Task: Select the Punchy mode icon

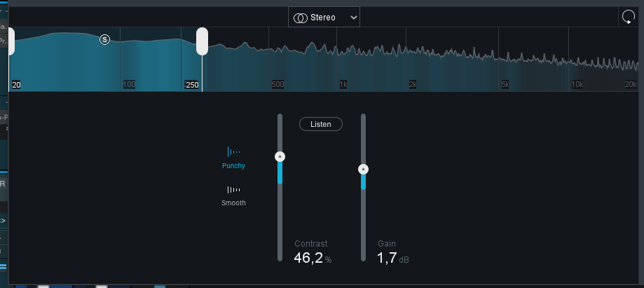Action: pyautogui.click(x=233, y=152)
